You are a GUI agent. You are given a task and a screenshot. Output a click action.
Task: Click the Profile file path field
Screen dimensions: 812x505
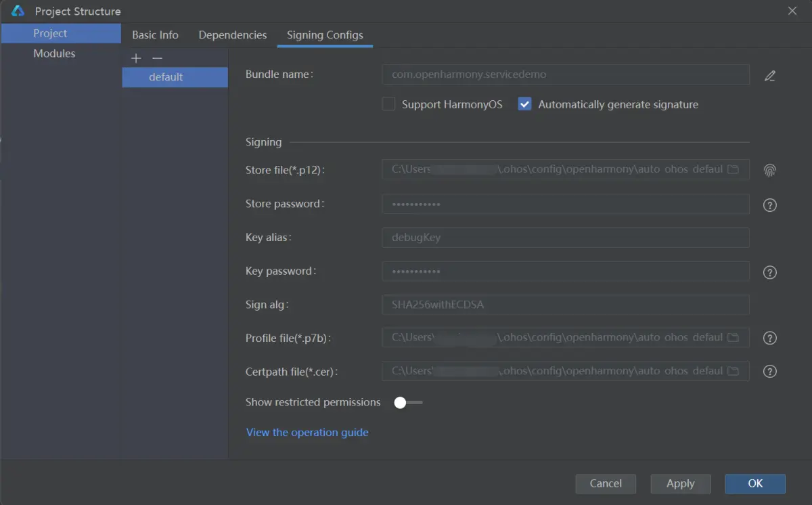pyautogui.click(x=566, y=337)
